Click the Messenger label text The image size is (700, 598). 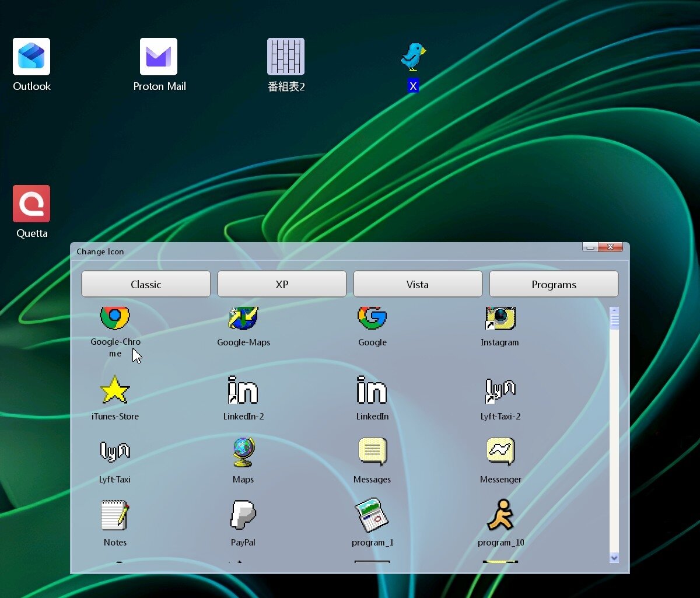tap(501, 480)
